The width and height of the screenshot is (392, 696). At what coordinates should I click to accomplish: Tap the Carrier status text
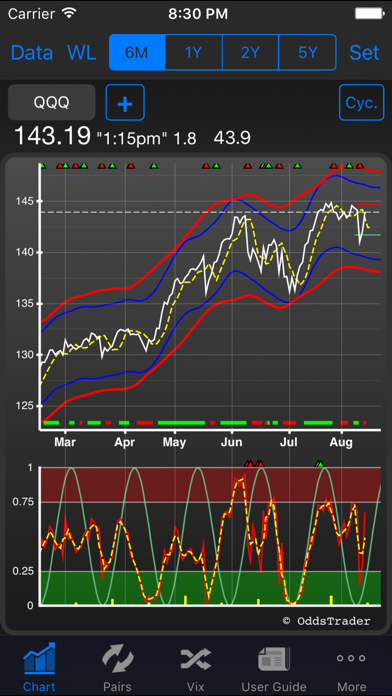click(x=32, y=14)
